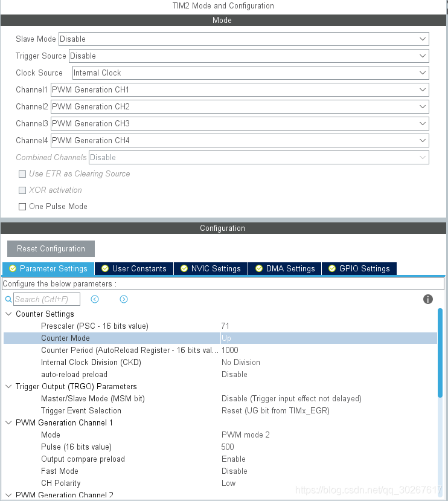Viewport: 448px width, 501px height.
Task: Open the parameter info icon
Action: [x=428, y=299]
